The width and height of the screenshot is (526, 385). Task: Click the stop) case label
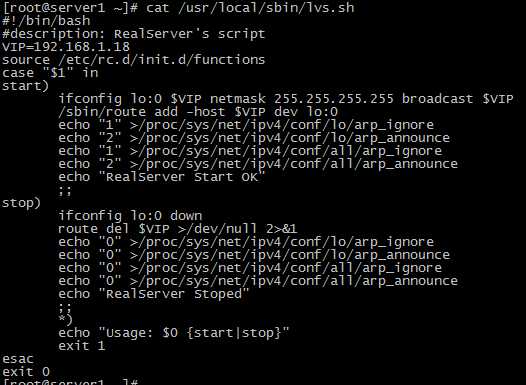pyautogui.click(x=21, y=203)
